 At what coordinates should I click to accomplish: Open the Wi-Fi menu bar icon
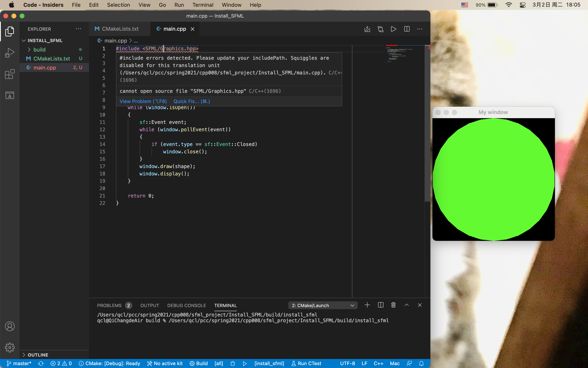pos(509,5)
